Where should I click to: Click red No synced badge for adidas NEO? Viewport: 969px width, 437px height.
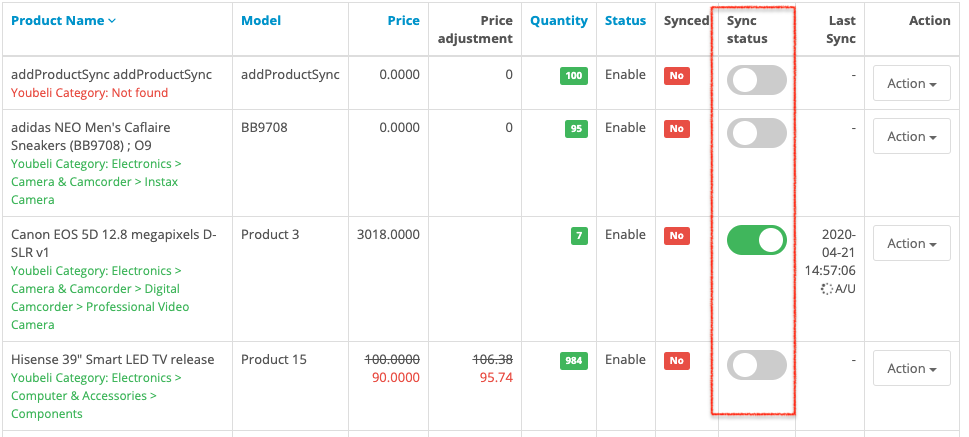coord(677,129)
